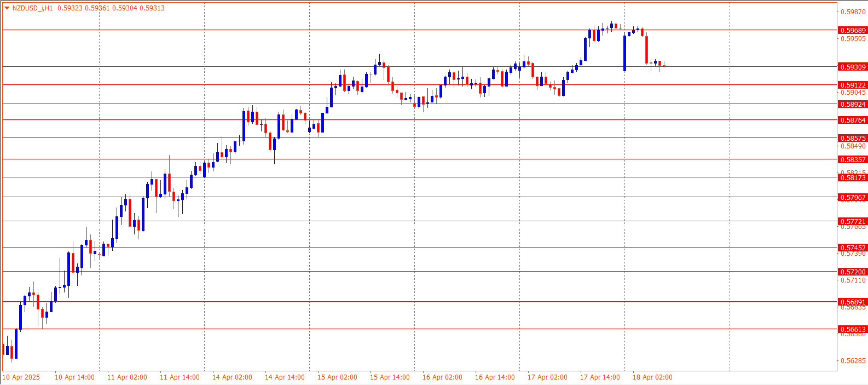Click the 0.59309 red level label
This screenshot has width=868, height=385.
pyautogui.click(x=853, y=67)
